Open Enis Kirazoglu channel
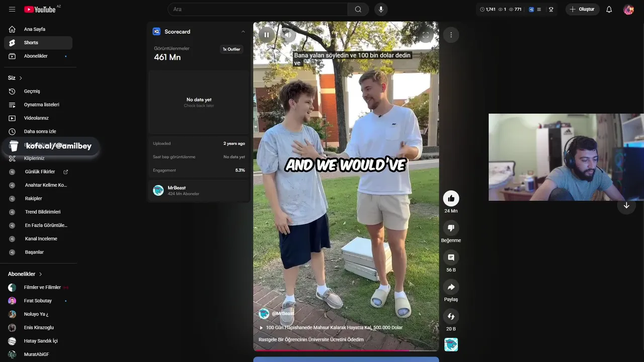The width and height of the screenshot is (644, 362). [x=38, y=328]
